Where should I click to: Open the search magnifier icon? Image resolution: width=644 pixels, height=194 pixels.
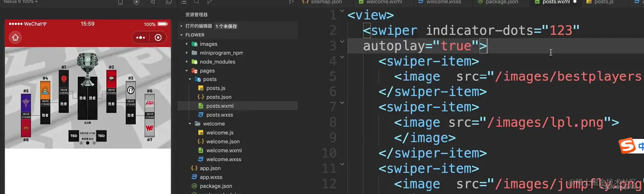pos(197,2)
